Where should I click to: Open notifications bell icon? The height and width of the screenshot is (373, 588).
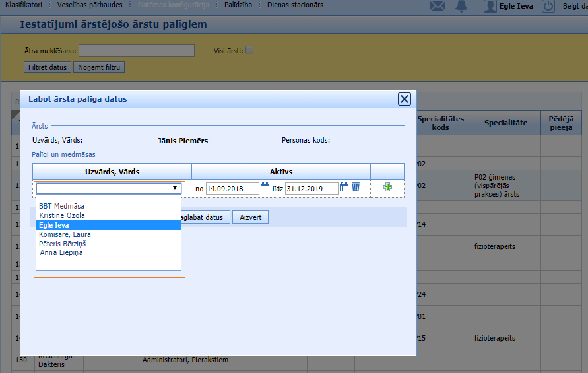tap(461, 7)
